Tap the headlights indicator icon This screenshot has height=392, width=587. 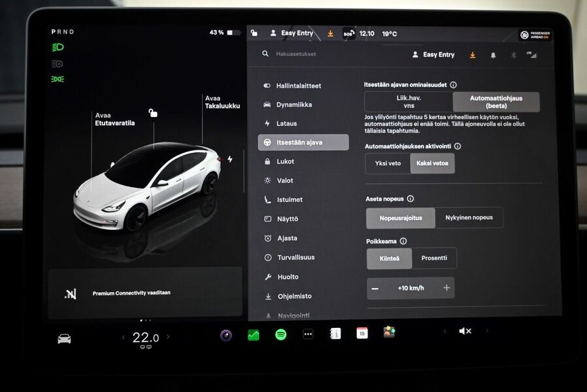(x=58, y=48)
